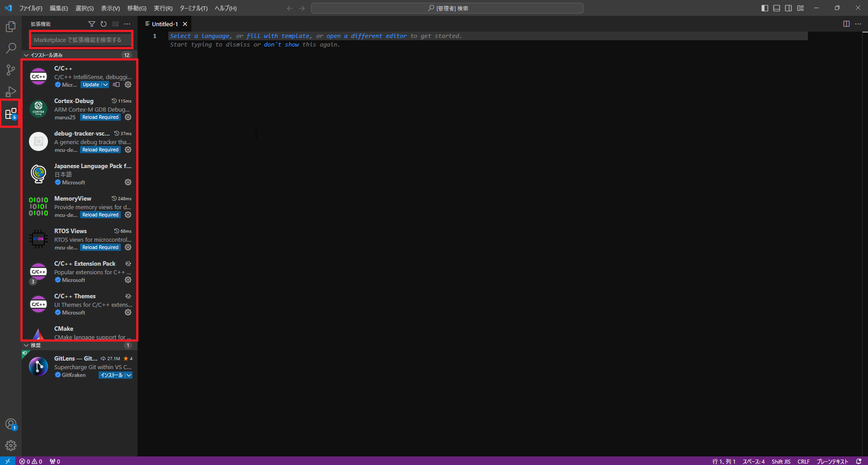Refresh the extensions list
Viewport: 868px width, 465px height.
point(104,24)
